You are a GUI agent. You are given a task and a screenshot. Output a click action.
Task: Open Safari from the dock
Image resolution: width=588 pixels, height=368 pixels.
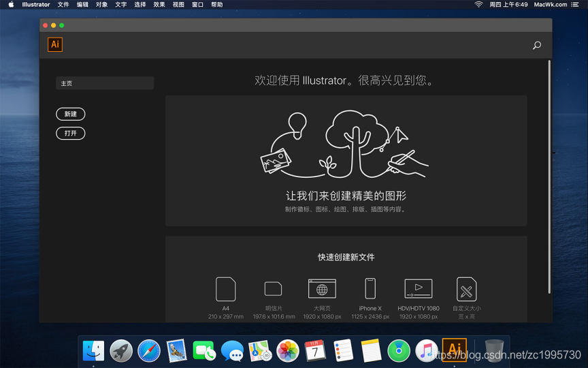(149, 351)
